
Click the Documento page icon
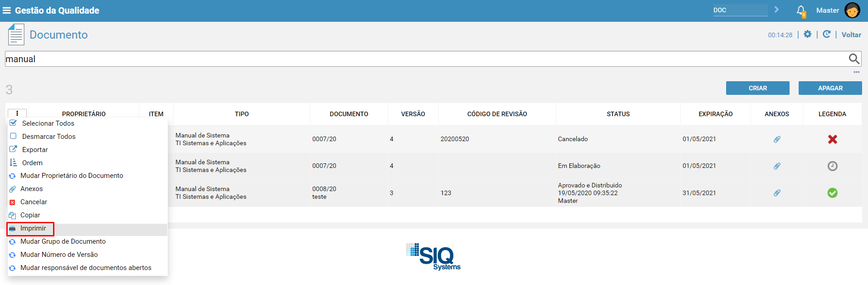click(16, 34)
